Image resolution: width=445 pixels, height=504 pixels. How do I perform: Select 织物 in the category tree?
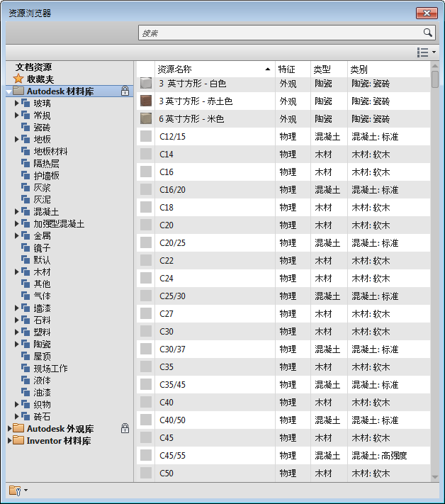42,404
